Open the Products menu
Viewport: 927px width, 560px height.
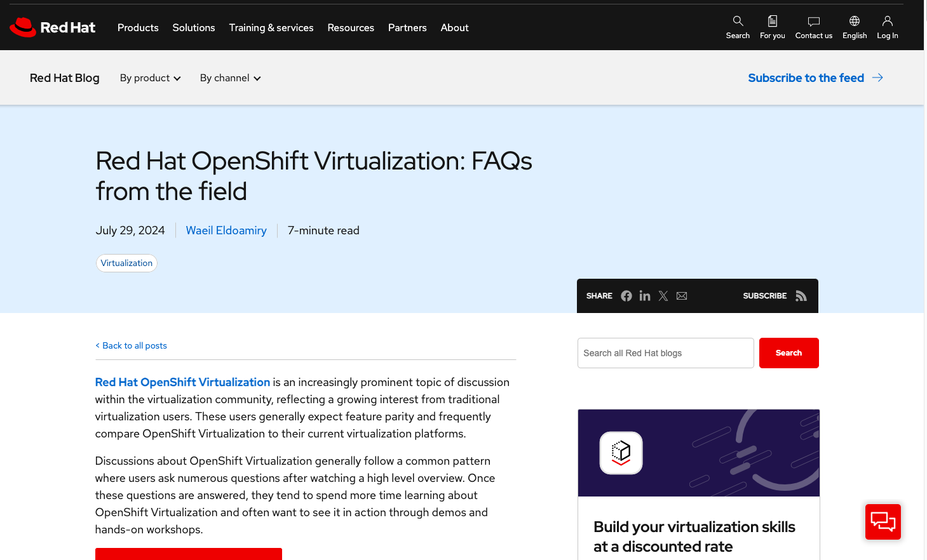[x=138, y=27]
